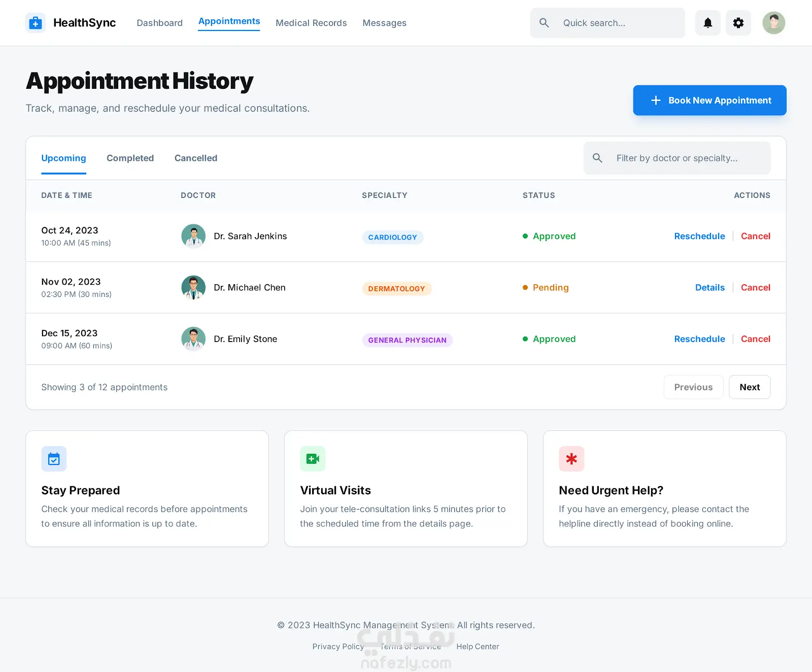Click the '10:00 AM (45 mins)' time text
Screen dimensions: 812x672
(76, 243)
